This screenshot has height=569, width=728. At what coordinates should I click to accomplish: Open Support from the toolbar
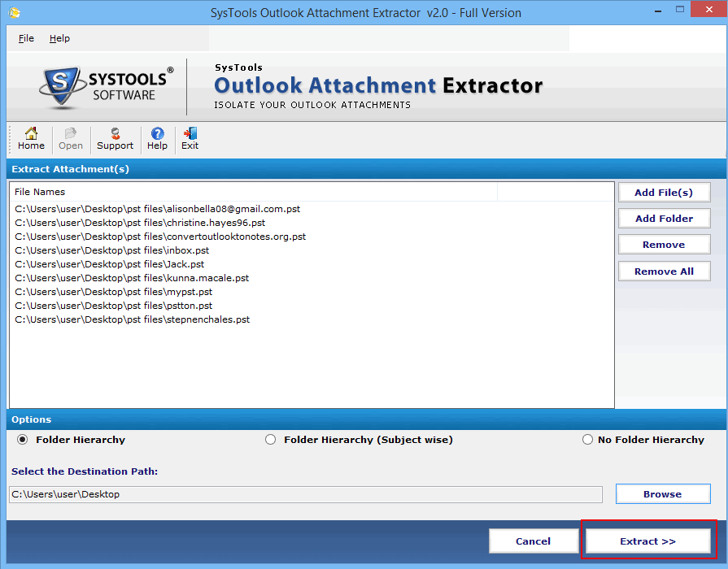coord(116,138)
